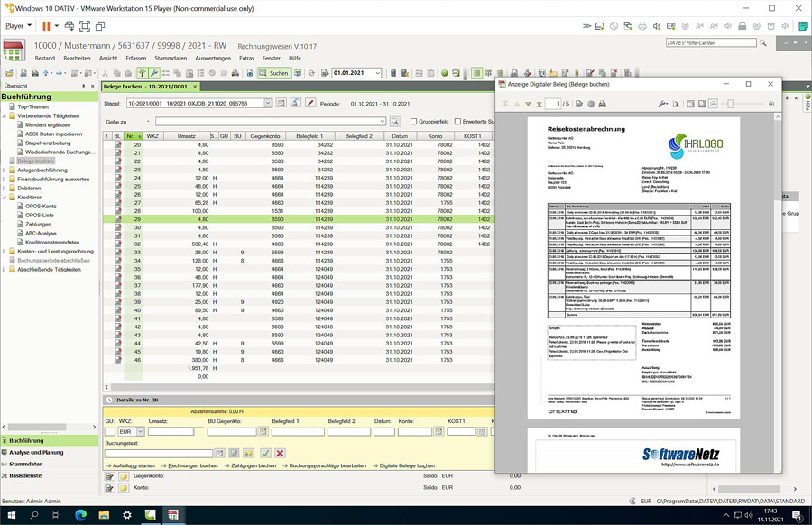Open the WKZ currency dropdown showing EUR
Image resolution: width=812 pixels, height=525 pixels.
141,432
